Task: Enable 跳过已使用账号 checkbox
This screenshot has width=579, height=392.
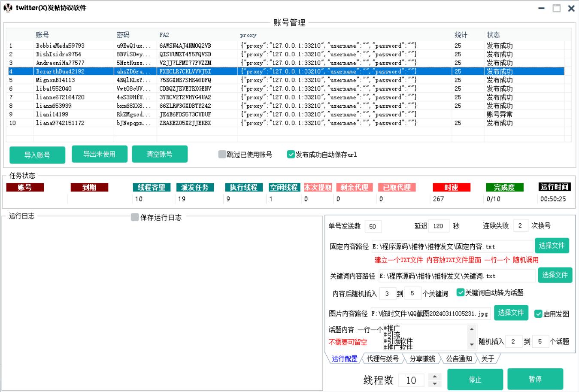Action: (x=222, y=155)
